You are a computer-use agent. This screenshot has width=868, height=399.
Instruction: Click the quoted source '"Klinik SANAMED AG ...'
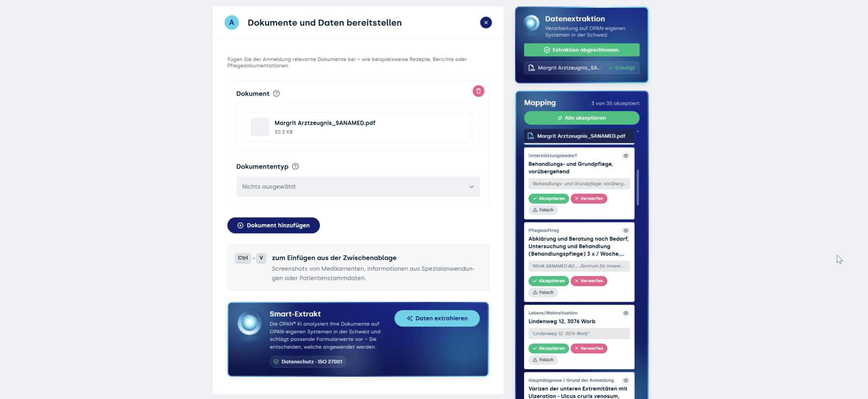pos(579,266)
